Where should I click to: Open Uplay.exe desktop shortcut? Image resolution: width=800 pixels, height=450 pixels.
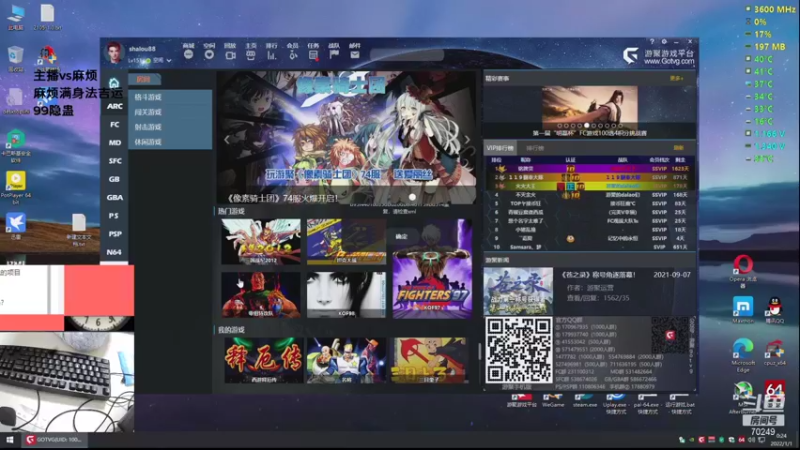click(615, 403)
